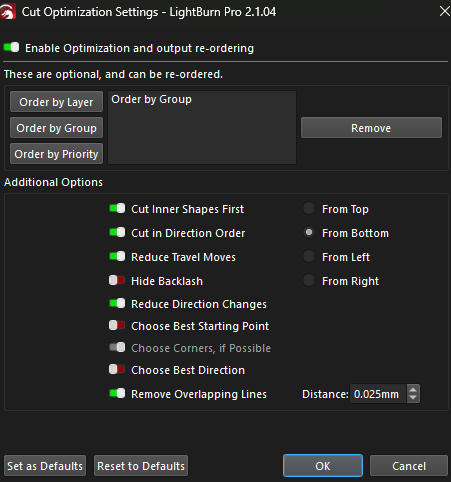Turn on Choose Best Direction switch
The image size is (451, 482).
[x=117, y=369]
